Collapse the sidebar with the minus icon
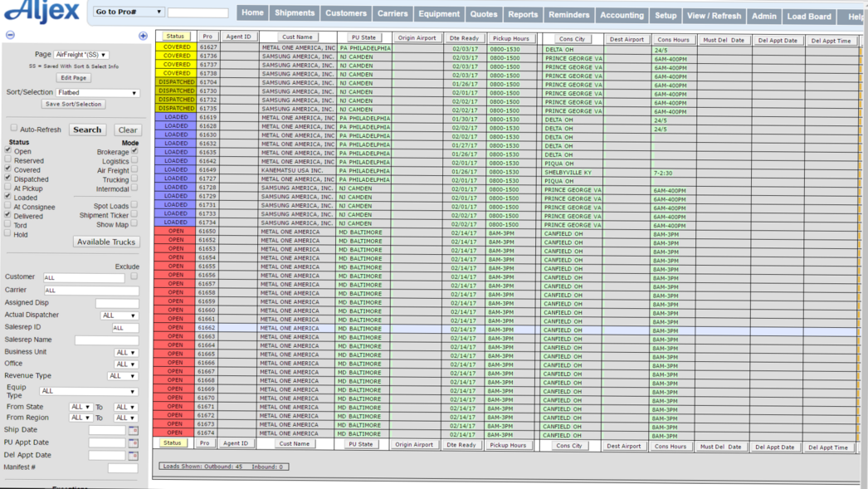This screenshot has height=489, width=868. [10, 35]
